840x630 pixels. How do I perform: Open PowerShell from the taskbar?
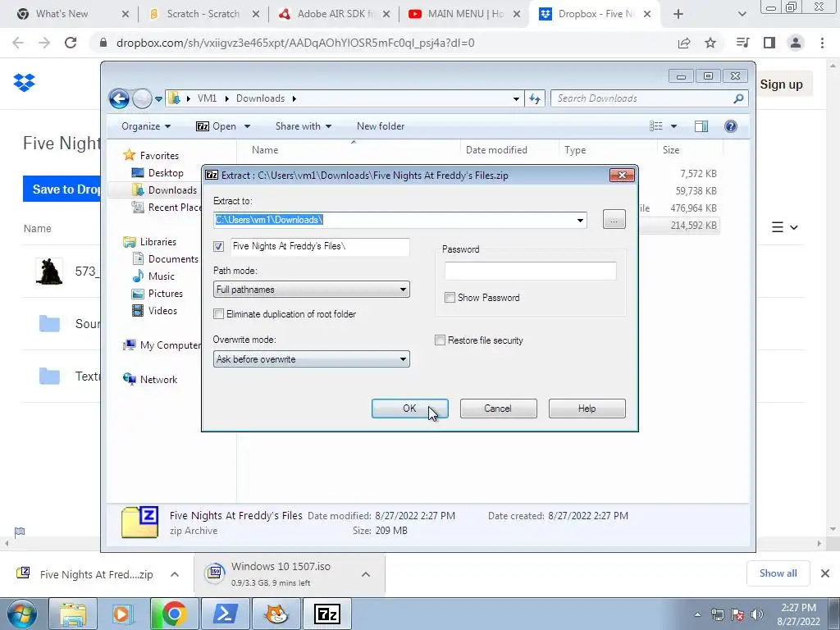[x=225, y=614]
